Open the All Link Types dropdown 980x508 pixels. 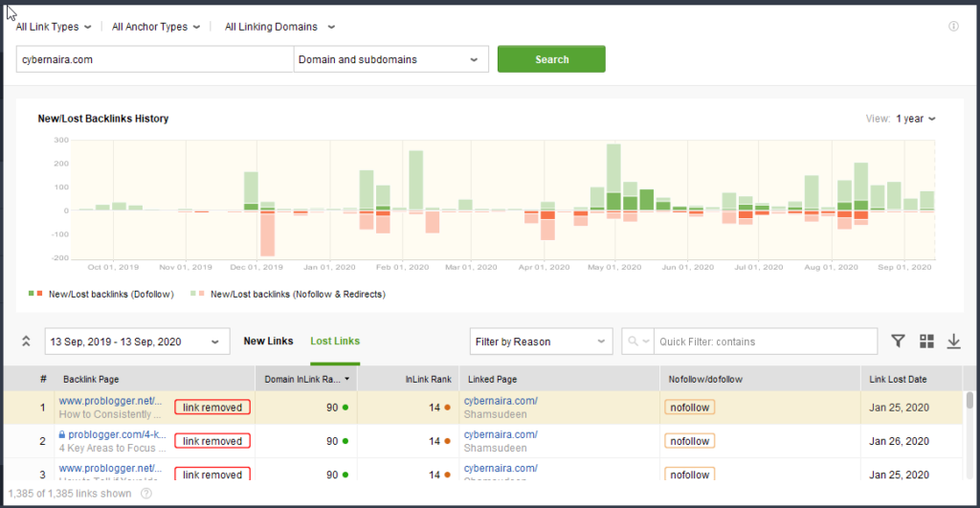(54, 27)
